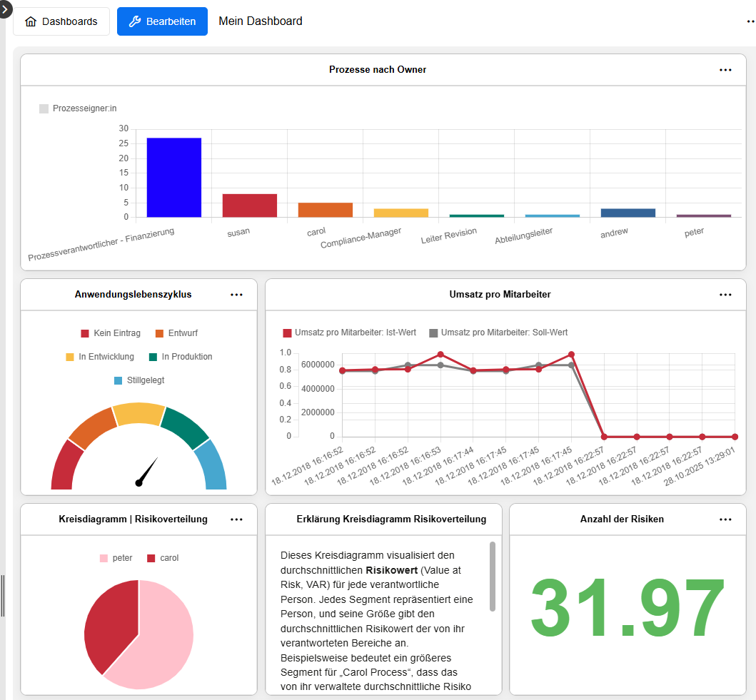Open the dashboard options menu top right

coord(749,21)
